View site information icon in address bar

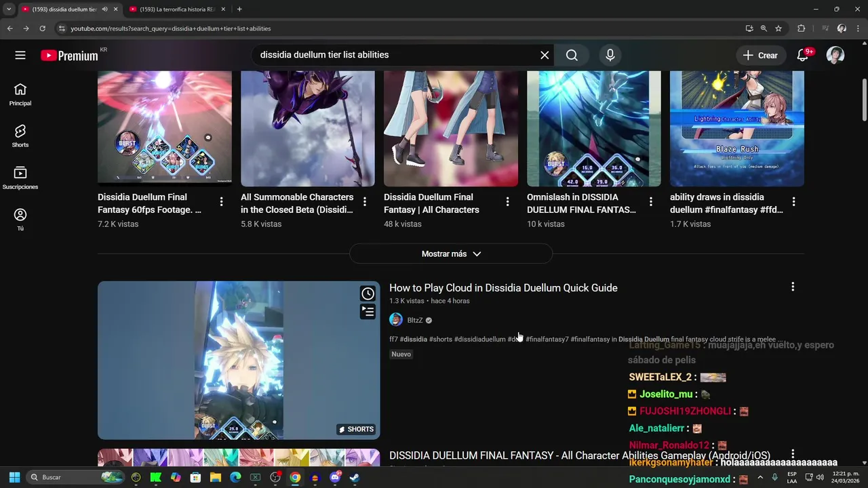tap(62, 28)
